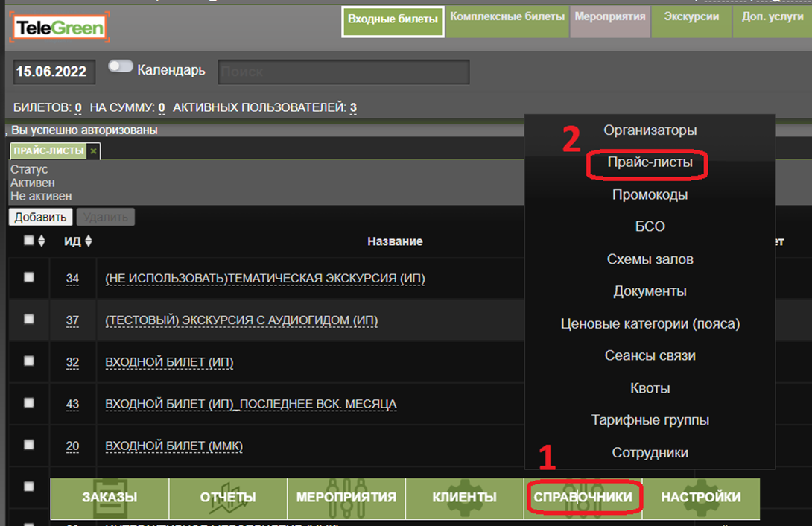Screen dimensions: 812x526
Task: Open the ОТЧЕТЫ bottom menu
Action: click(x=228, y=498)
